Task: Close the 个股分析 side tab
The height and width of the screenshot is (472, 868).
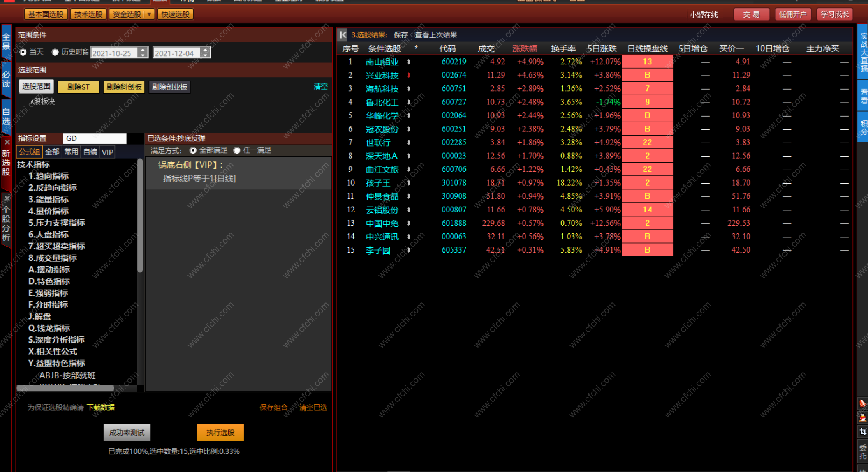Action: click(x=7, y=198)
